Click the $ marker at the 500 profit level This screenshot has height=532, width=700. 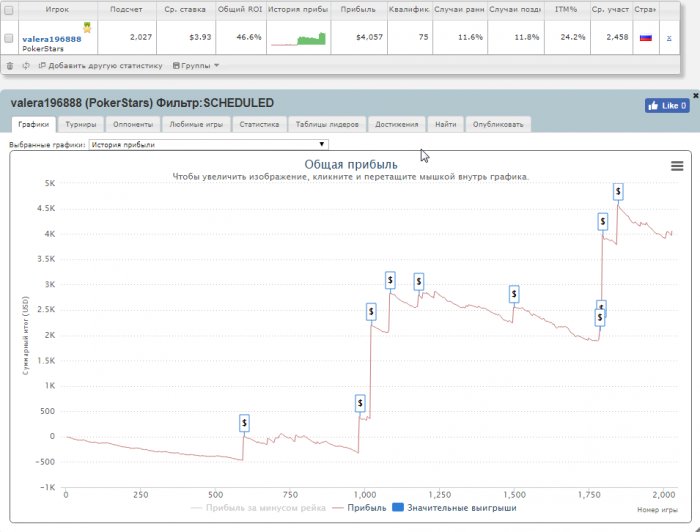click(360, 403)
